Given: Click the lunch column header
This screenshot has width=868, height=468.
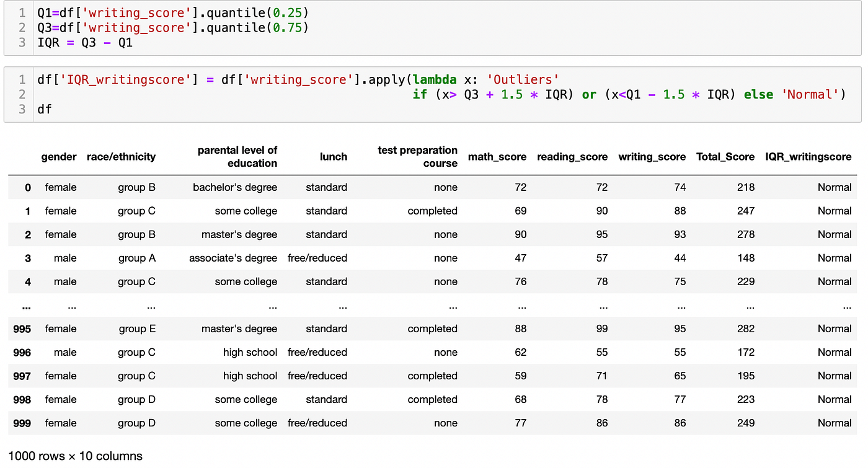Looking at the screenshot, I should pos(333,157).
